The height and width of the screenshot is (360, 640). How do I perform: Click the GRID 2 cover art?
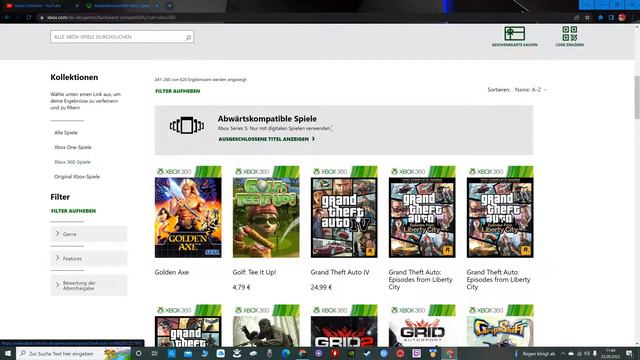(344, 326)
